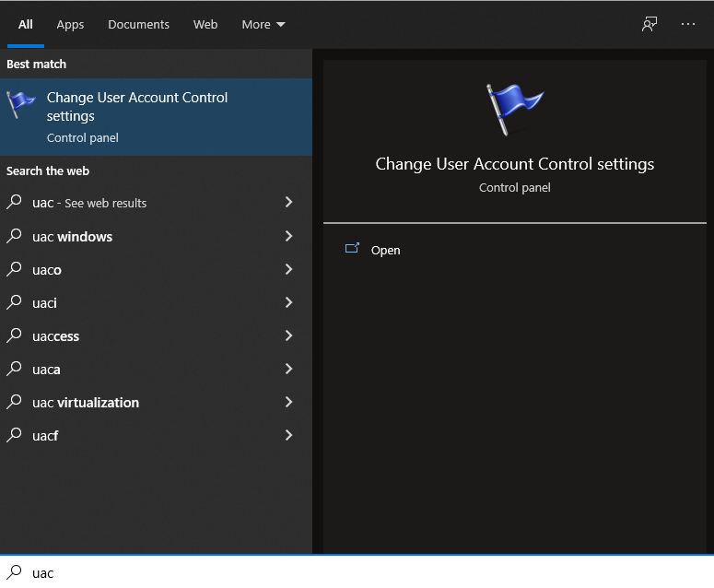This screenshot has width=714, height=588.
Task: Click the magnifier icon in the search box
Action: pos(15,572)
